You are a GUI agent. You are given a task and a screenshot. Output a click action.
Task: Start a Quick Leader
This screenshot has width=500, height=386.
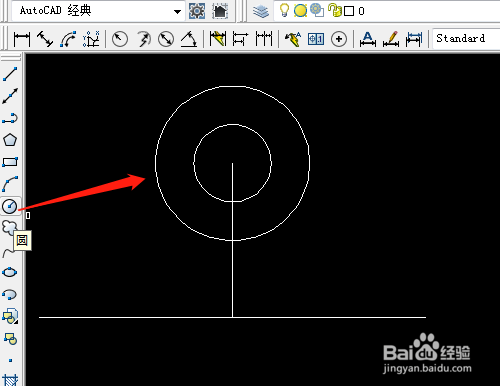pyautogui.click(x=293, y=39)
